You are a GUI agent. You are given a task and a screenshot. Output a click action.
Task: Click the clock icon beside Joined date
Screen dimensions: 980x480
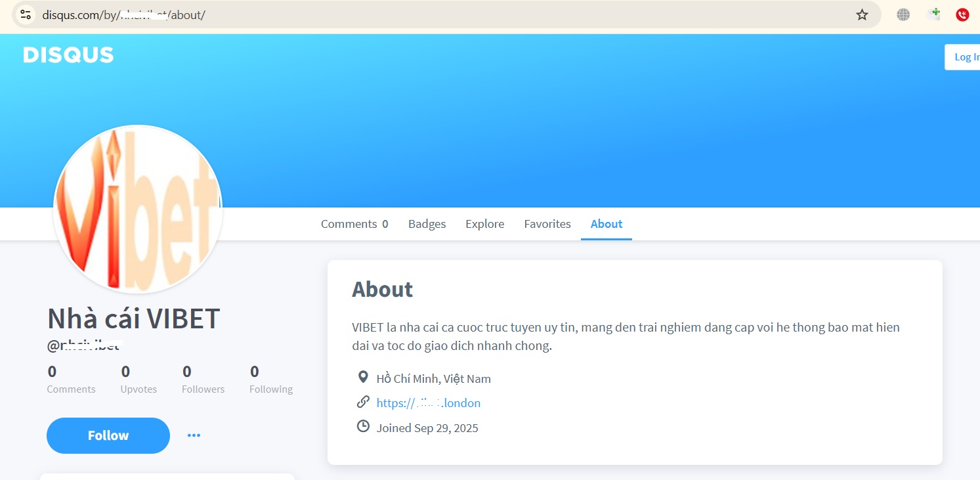362,427
